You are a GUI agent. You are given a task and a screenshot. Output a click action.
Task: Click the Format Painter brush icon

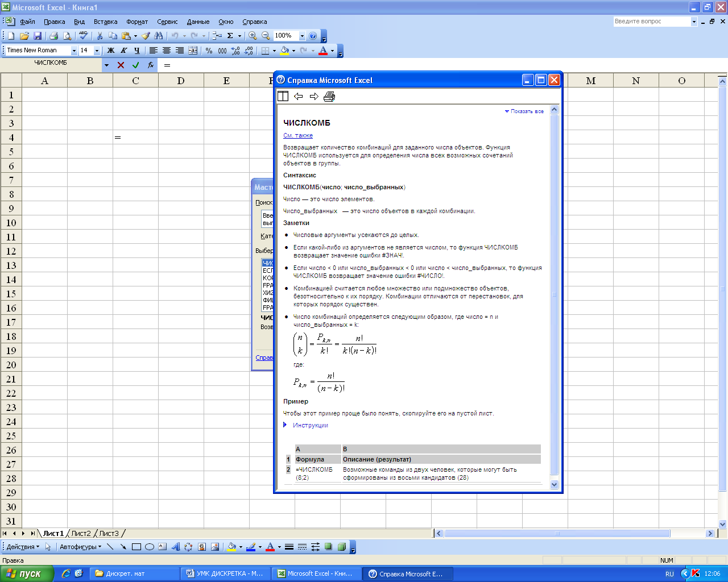click(x=146, y=36)
